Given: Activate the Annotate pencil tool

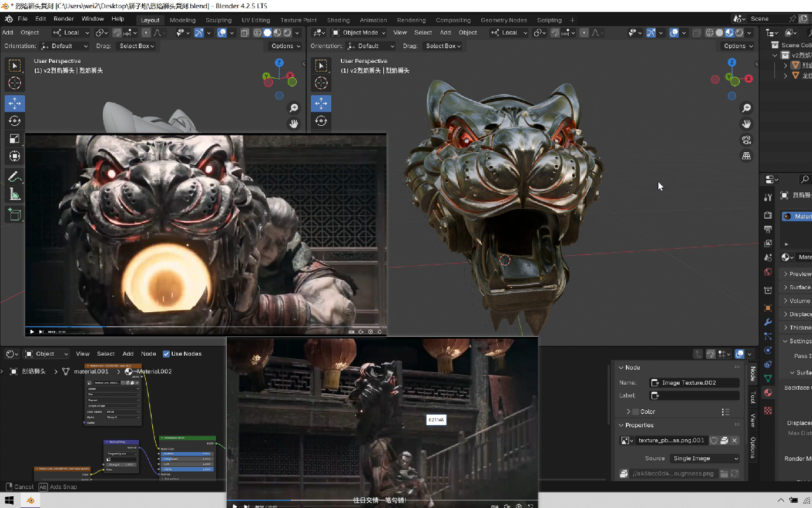Looking at the screenshot, I should [15, 176].
